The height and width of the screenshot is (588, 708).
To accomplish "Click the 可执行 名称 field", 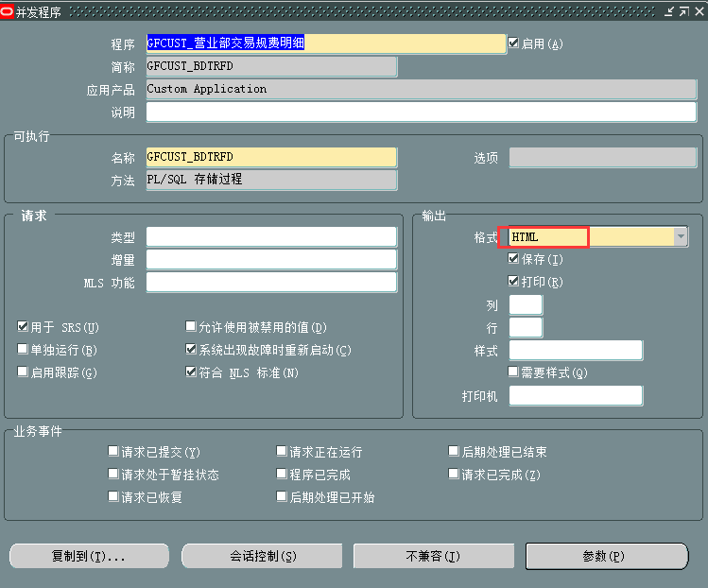I will 272,157.
